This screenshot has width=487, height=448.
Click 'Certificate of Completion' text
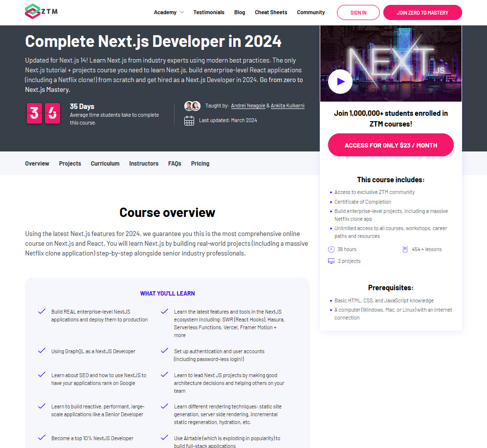362,202
